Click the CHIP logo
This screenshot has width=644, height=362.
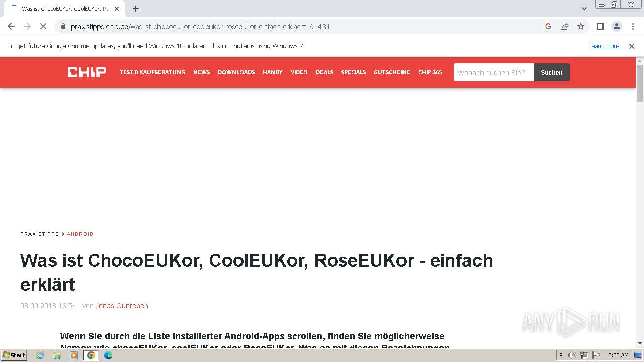(87, 72)
